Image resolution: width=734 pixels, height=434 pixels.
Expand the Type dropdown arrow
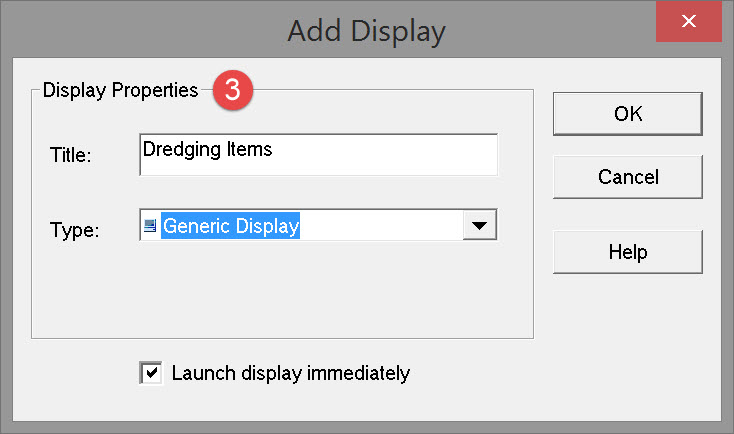pyautogui.click(x=480, y=226)
